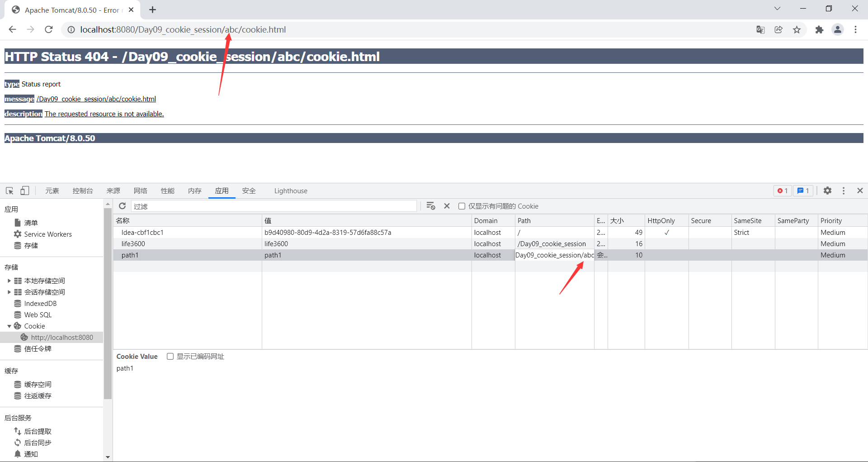Clear all cookies via filter icon
The width and height of the screenshot is (868, 462).
pos(431,206)
